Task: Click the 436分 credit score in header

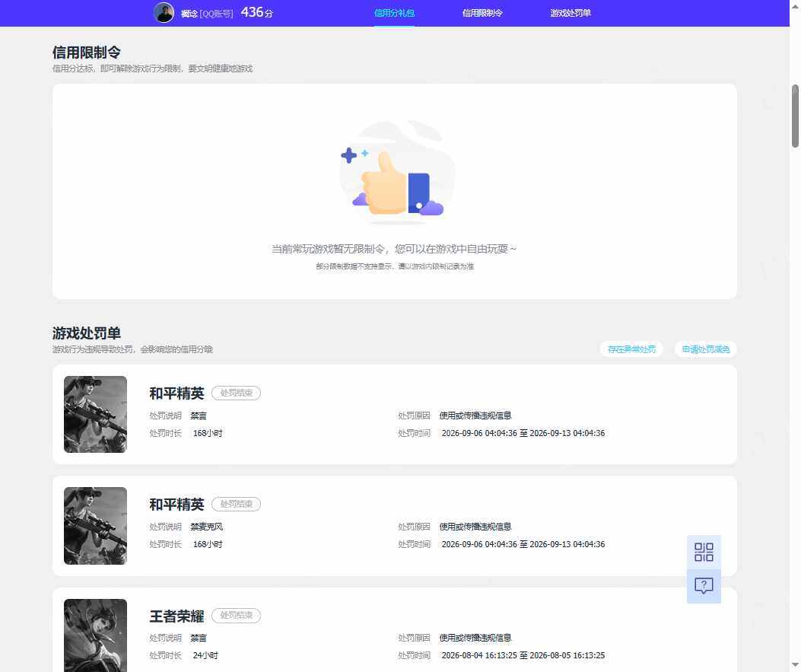Action: coord(257,12)
